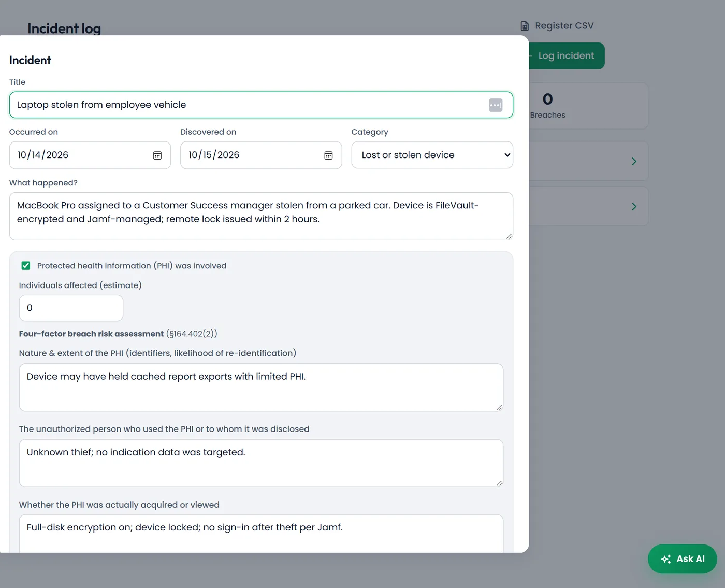This screenshot has width=725, height=588.
Task: Click the password manager icon in Title field
Action: click(496, 105)
